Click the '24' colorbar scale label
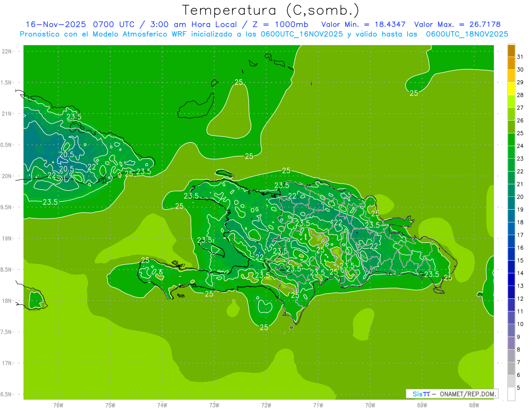 point(520,146)
